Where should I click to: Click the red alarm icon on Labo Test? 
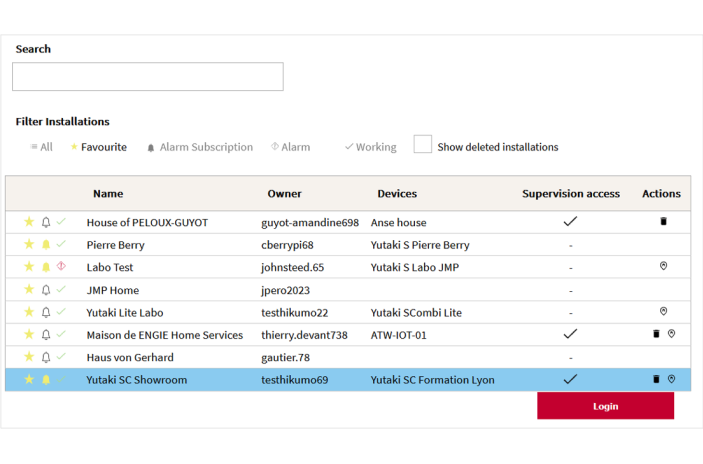click(61, 267)
